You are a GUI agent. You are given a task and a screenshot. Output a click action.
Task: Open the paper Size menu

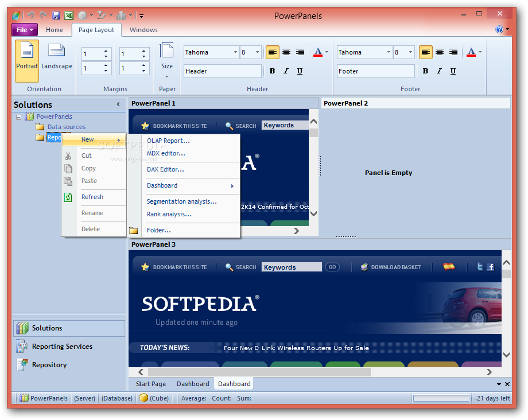point(166,61)
